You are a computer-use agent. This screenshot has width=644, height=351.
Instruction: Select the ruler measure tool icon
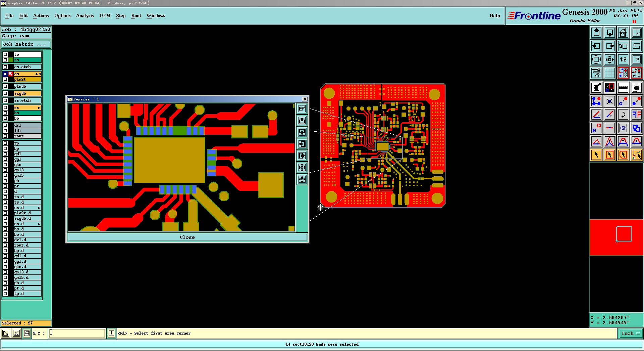point(623,88)
